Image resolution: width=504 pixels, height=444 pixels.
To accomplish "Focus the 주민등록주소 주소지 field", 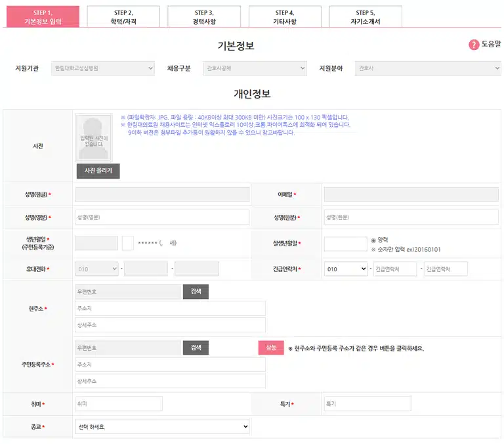I will [171, 365].
